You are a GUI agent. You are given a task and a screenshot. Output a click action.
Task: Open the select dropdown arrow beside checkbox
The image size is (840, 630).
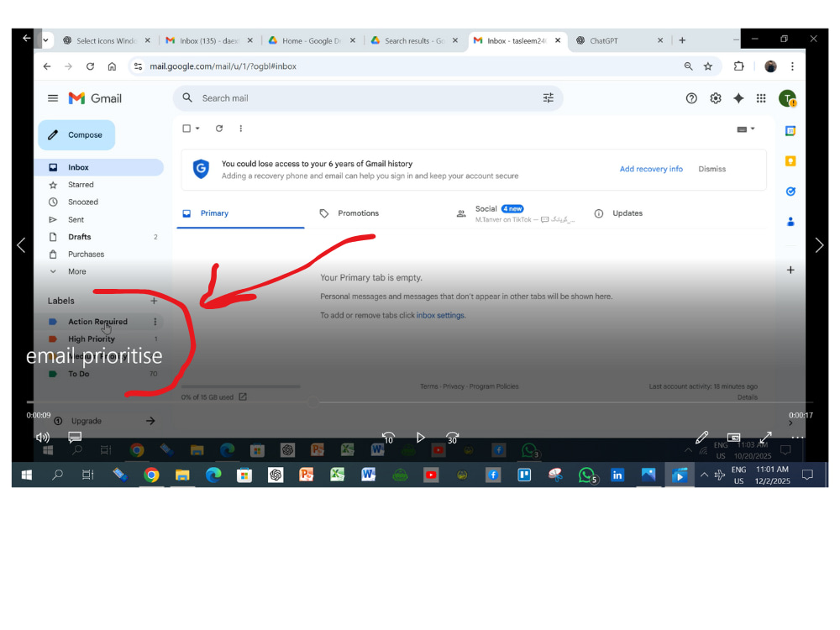[x=197, y=129]
